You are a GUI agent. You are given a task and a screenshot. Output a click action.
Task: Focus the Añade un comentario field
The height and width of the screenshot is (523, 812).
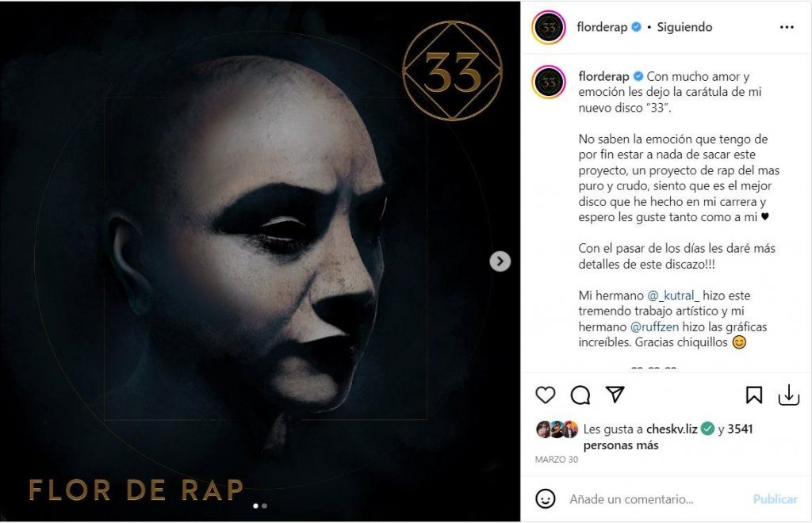[x=654, y=499]
